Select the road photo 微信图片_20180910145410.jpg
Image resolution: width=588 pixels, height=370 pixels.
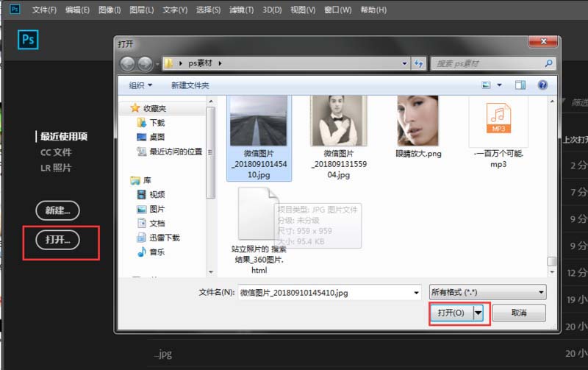259,138
